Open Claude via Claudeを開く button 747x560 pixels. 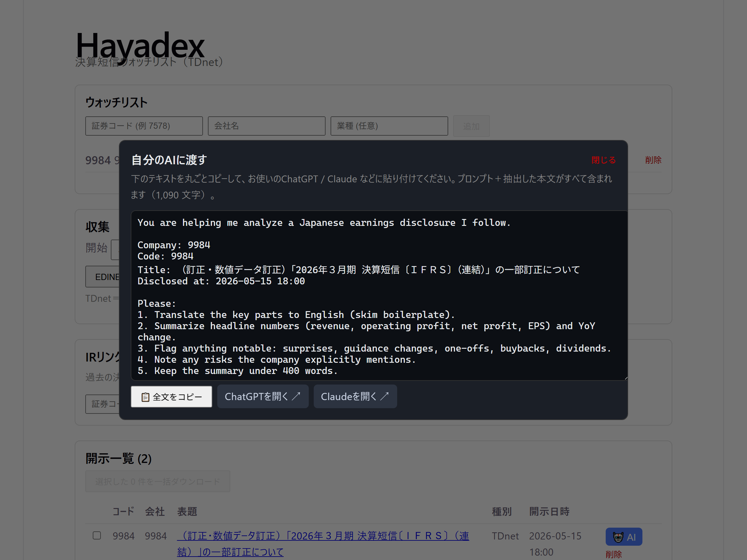pos(355,396)
